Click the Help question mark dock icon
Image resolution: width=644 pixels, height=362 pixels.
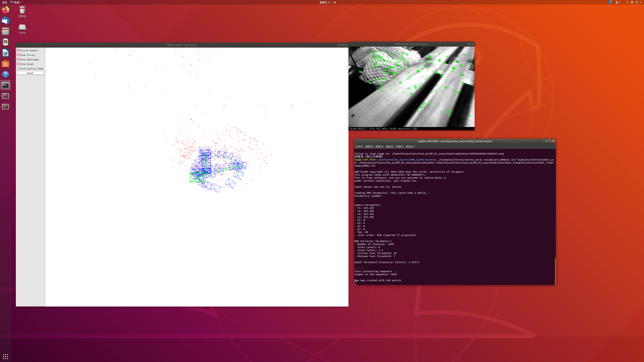6,74
